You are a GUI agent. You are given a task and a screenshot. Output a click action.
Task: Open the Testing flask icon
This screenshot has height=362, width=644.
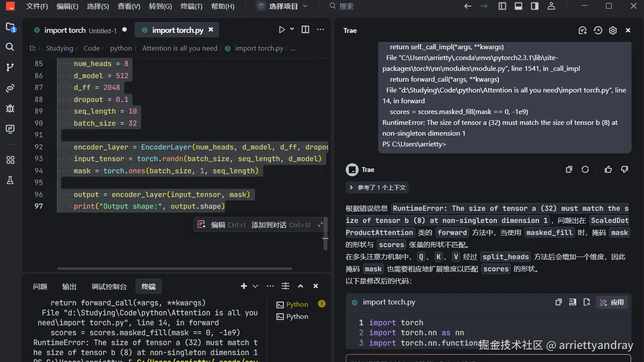point(10,181)
